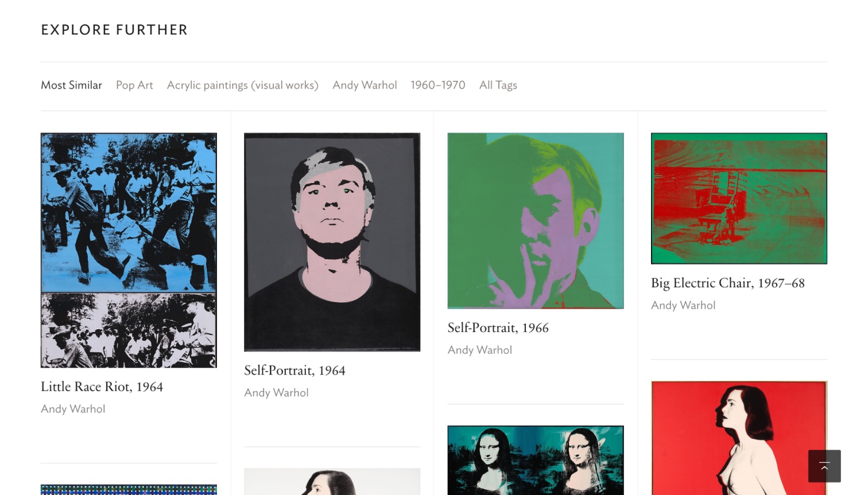Open the Self-Portrait, 1966 artwork link

[x=498, y=328]
